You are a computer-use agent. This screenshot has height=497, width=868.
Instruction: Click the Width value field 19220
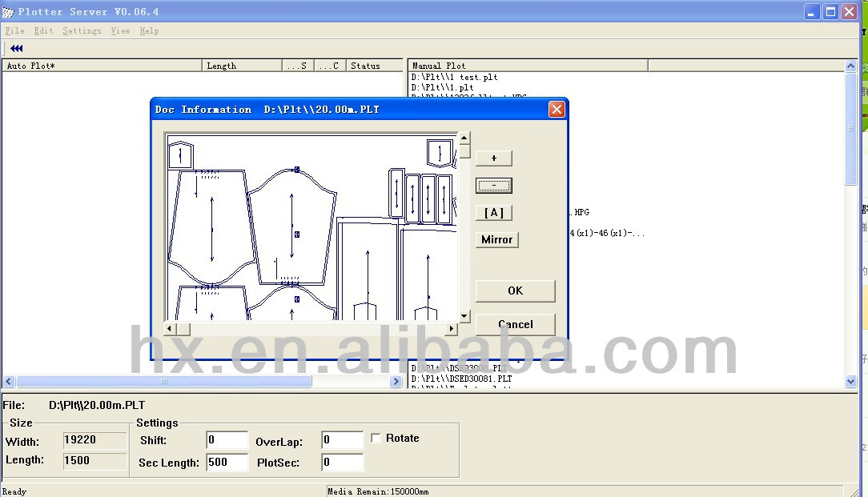point(94,440)
